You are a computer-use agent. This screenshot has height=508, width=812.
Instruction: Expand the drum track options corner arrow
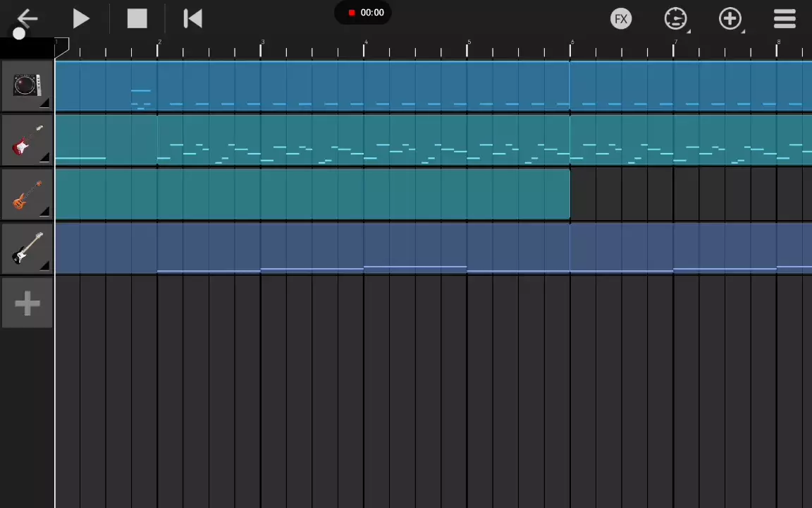pos(44,104)
